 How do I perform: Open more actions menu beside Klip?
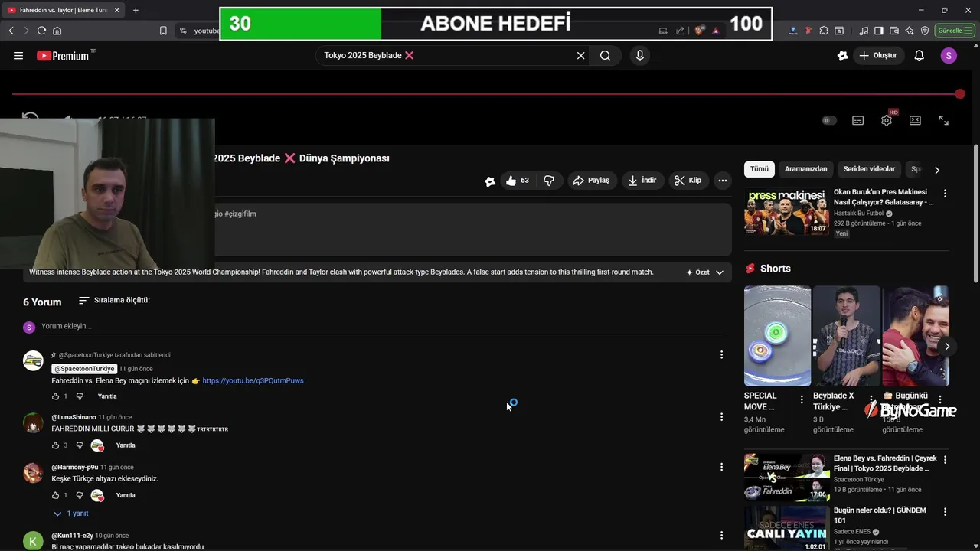pyautogui.click(x=722, y=181)
